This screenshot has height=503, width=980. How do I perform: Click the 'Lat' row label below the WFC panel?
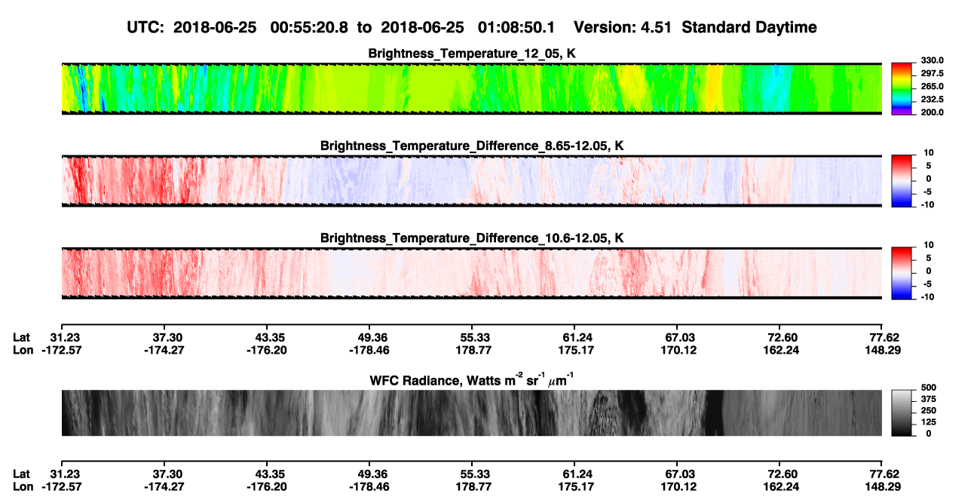pyautogui.click(x=22, y=474)
